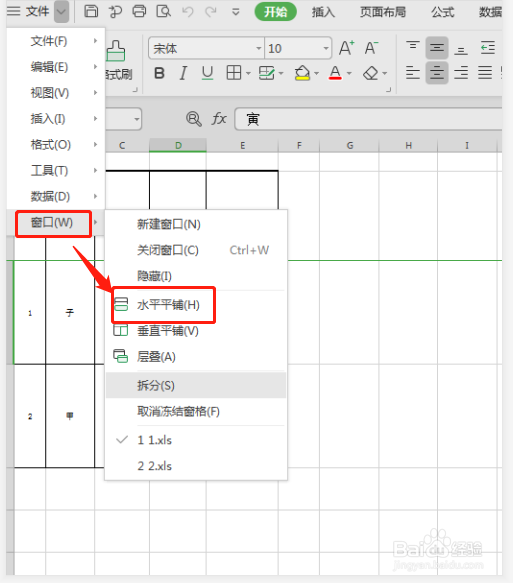
Task: Open the 格式(O) submenu
Action: 56,145
